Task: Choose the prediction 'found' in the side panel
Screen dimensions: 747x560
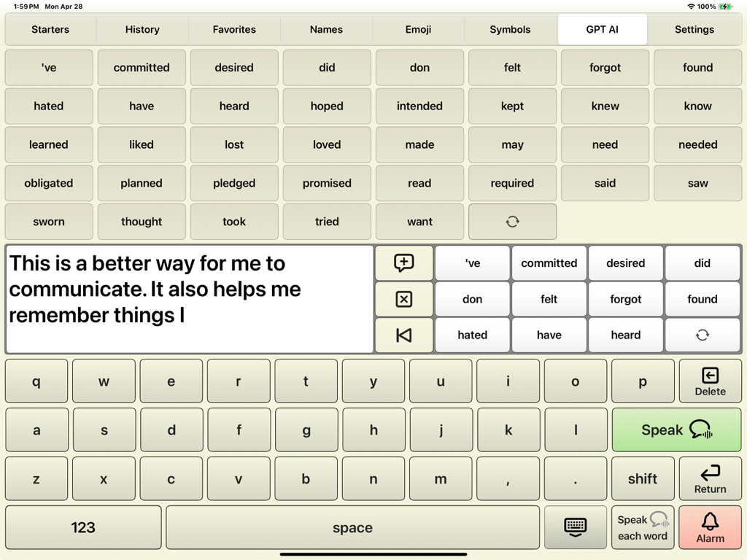Action: (703, 299)
